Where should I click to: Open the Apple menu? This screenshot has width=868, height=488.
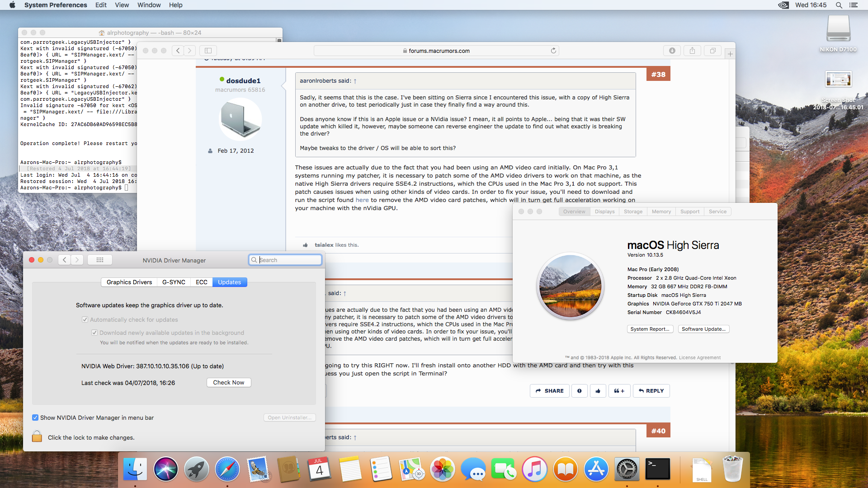click(12, 5)
